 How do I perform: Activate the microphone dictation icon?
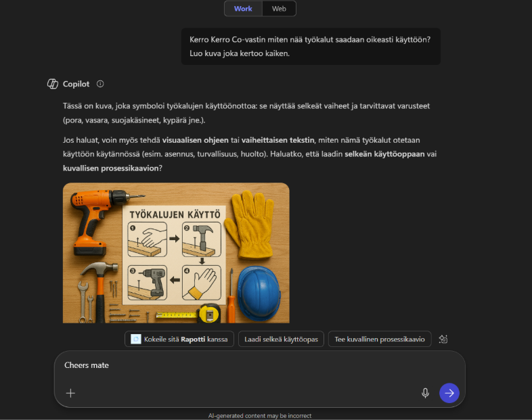pyautogui.click(x=425, y=393)
